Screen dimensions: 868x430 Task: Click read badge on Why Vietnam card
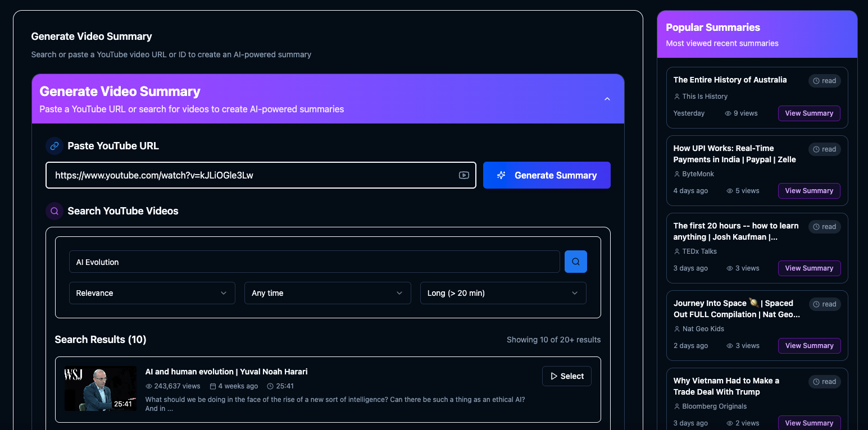pos(825,382)
